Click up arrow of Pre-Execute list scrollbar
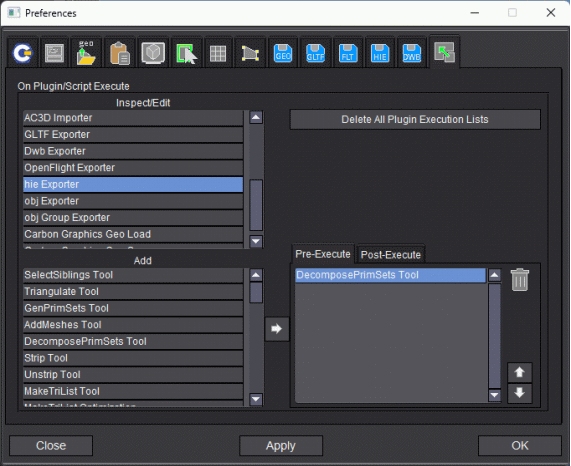The width and height of the screenshot is (571, 466). click(x=494, y=275)
